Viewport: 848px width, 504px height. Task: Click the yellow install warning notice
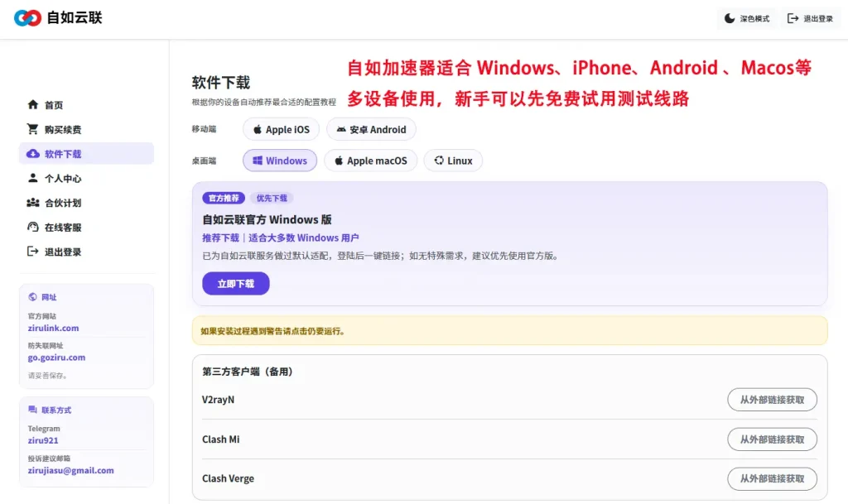click(x=509, y=330)
